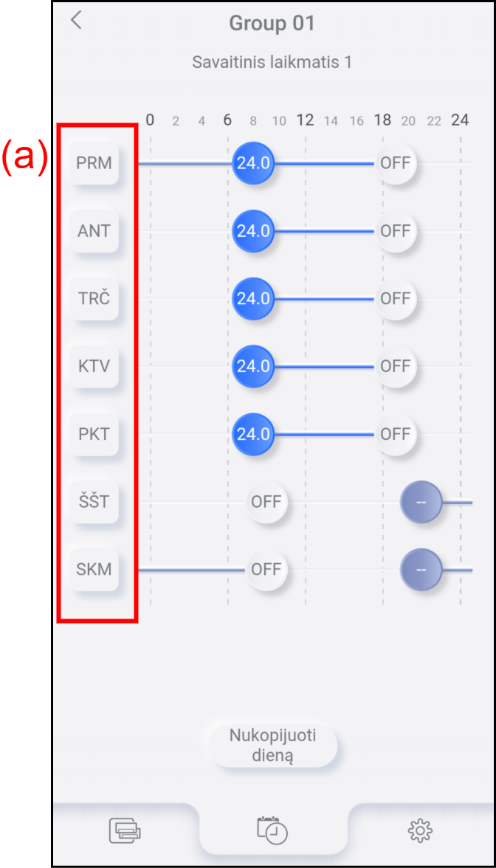496x868 pixels.
Task: Open the schedule calendar-clock tab
Action: (272, 830)
